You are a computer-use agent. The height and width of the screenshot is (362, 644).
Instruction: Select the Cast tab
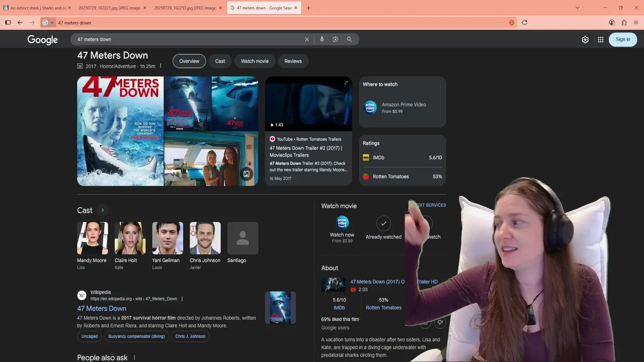220,61
